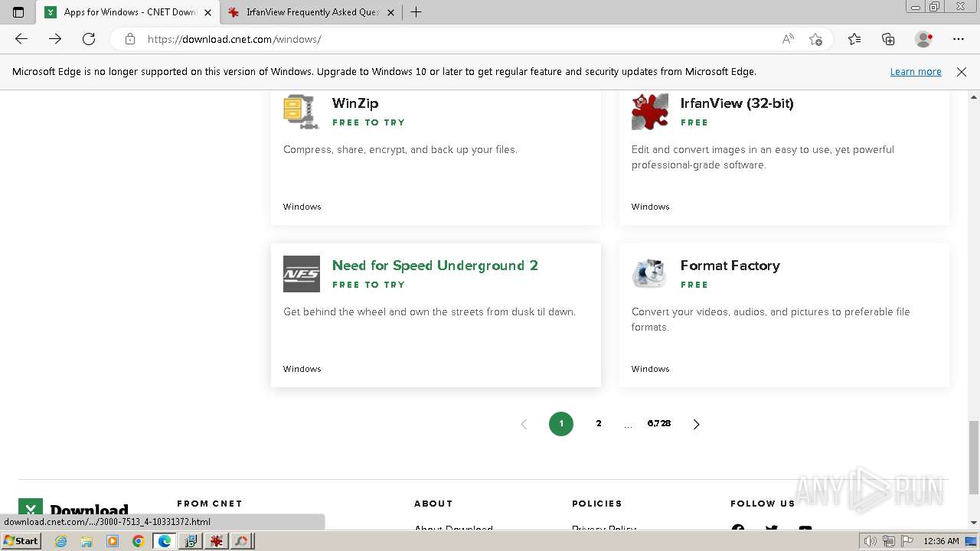
Task: Click the Need for Speed NFS logo icon
Action: pyautogui.click(x=302, y=274)
